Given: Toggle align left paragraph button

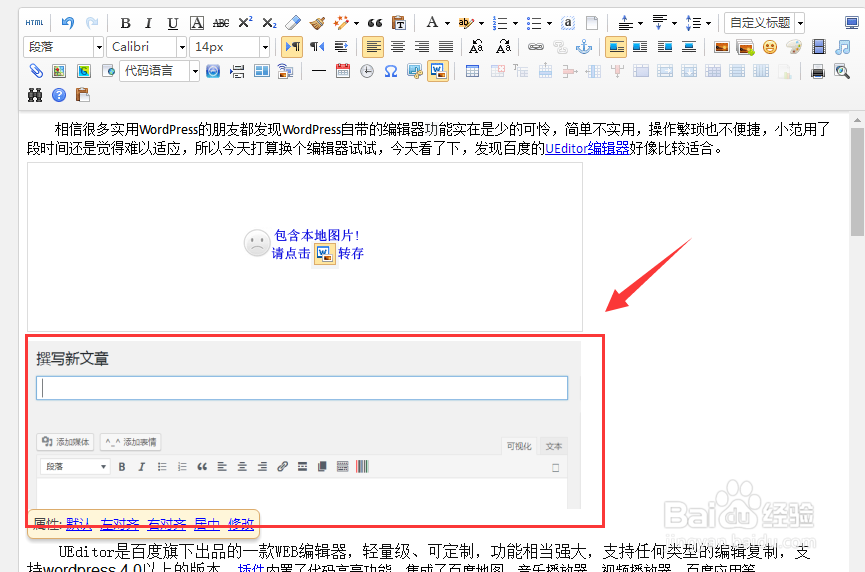Looking at the screenshot, I should tap(373, 47).
